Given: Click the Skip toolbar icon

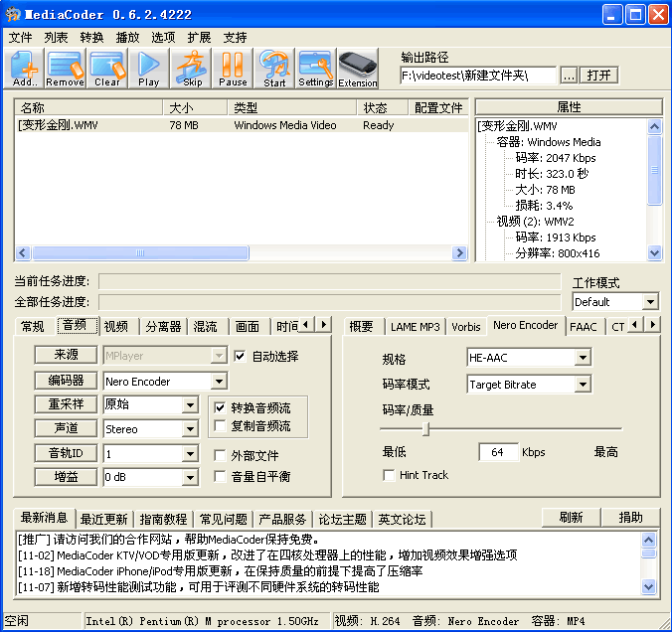Looking at the screenshot, I should [x=192, y=69].
